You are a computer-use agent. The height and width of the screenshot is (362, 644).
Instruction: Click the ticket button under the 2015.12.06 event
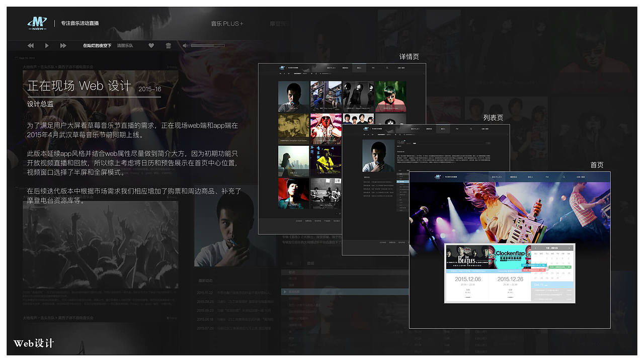click(x=468, y=297)
